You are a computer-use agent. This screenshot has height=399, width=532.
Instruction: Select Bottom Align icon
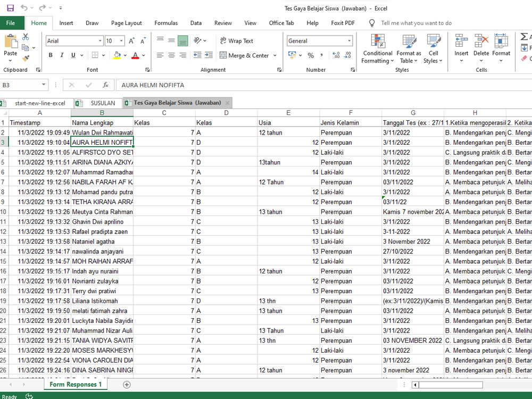click(183, 41)
